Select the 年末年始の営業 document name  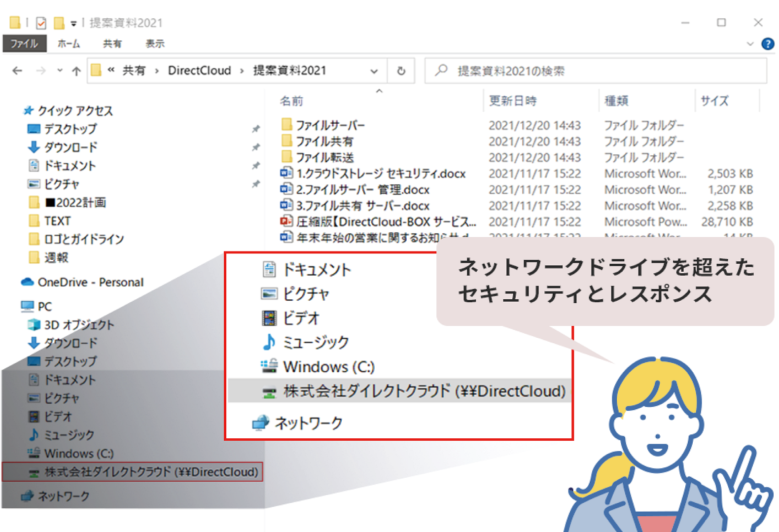(383, 237)
